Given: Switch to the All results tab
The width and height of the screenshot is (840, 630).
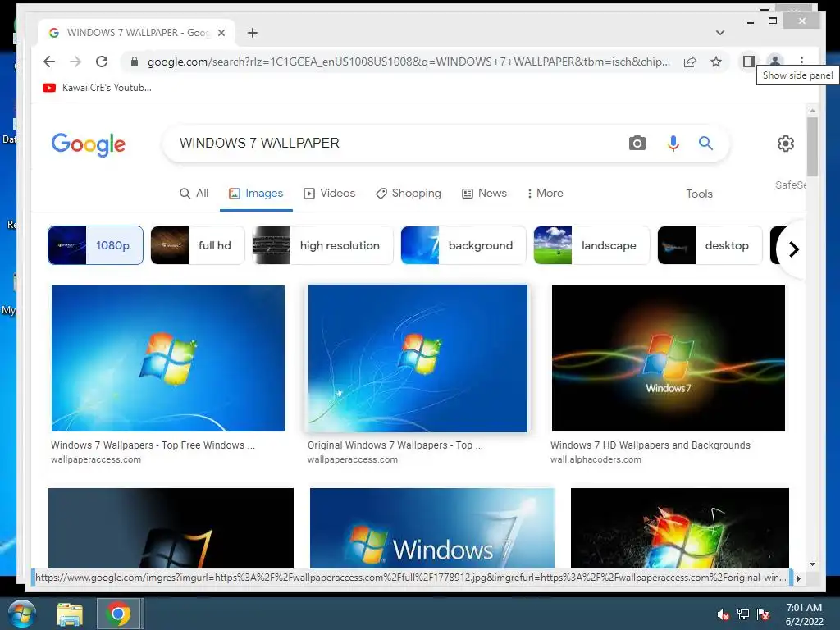Looking at the screenshot, I should click(x=194, y=194).
